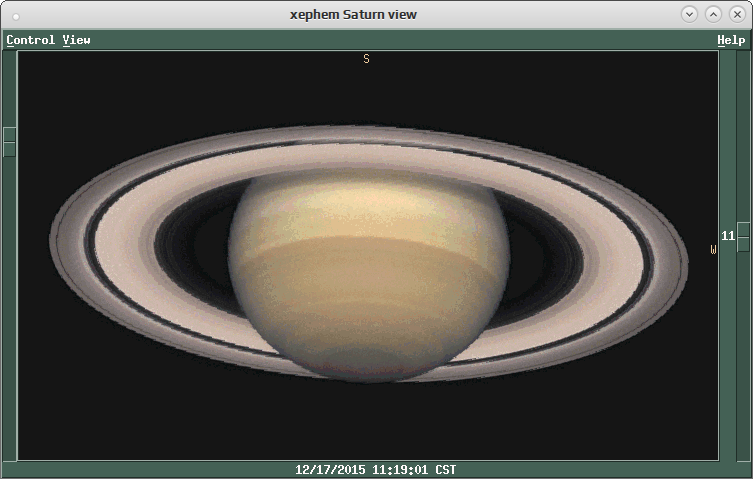Open the window menu dot in the title bar
753x479 pixels.
[16, 17]
